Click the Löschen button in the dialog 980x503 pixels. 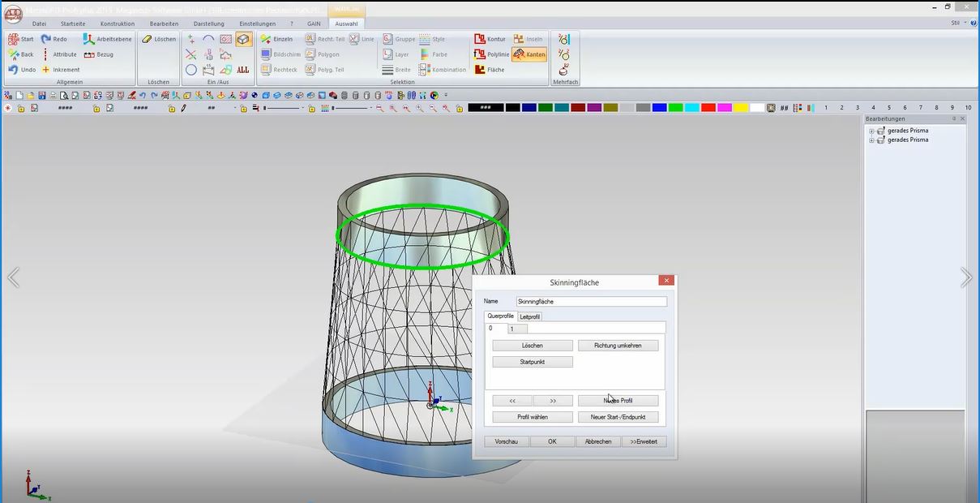point(533,346)
